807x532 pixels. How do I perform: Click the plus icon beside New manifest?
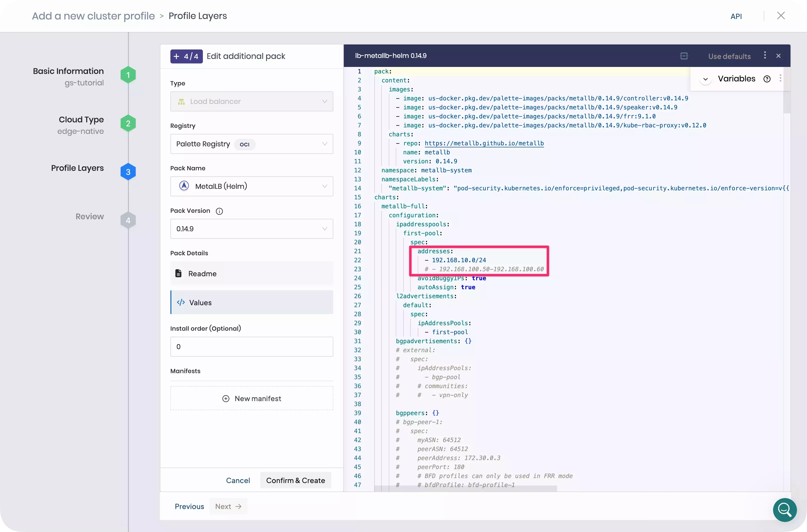point(226,398)
